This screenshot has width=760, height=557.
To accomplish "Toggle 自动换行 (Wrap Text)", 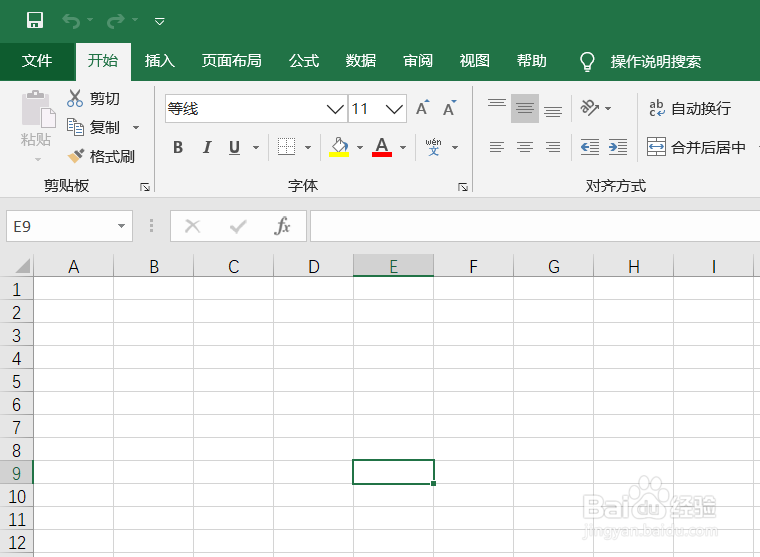I will (x=690, y=108).
